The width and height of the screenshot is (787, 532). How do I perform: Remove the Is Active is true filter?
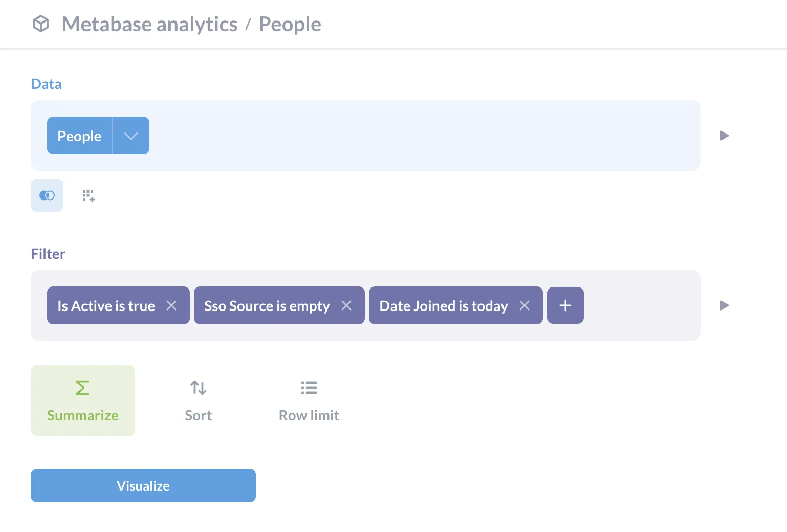pos(172,305)
